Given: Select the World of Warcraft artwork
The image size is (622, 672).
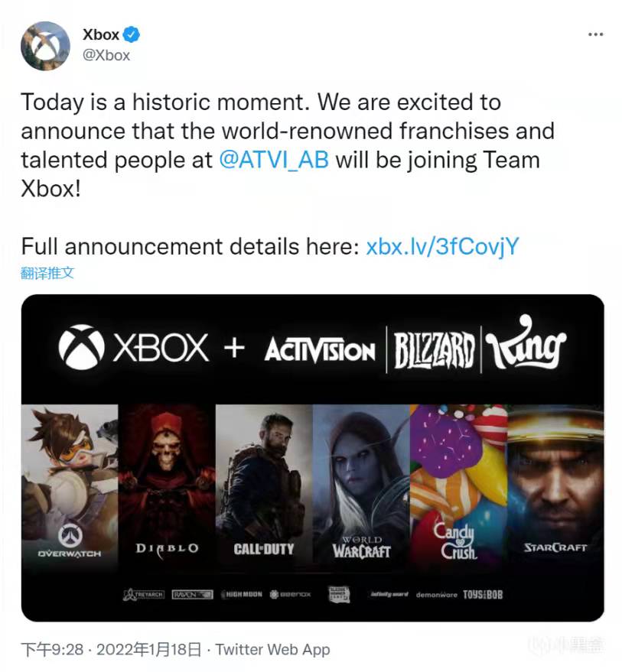Looking at the screenshot, I should click(x=361, y=482).
